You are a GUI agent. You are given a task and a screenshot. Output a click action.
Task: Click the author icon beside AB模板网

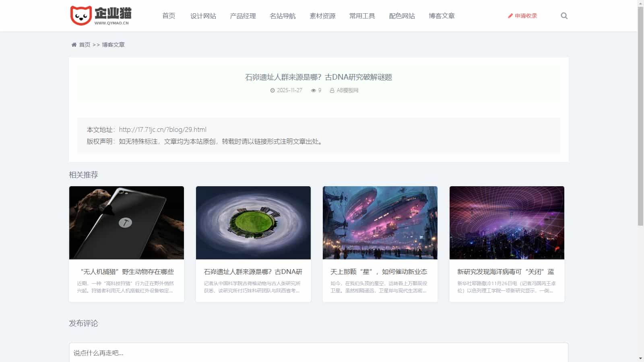coord(332,90)
